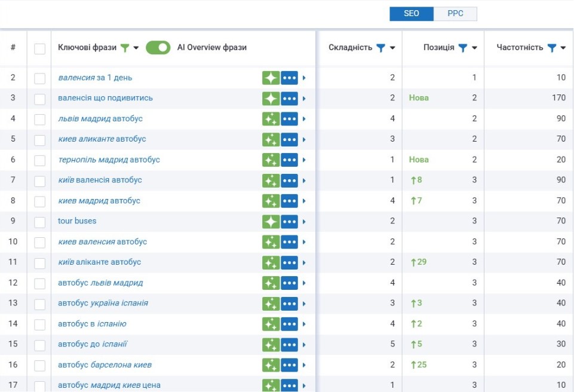Image resolution: width=574 pixels, height=392 pixels.
Task: Open three-dots menu for 'tour buses' row
Action: [x=290, y=221]
